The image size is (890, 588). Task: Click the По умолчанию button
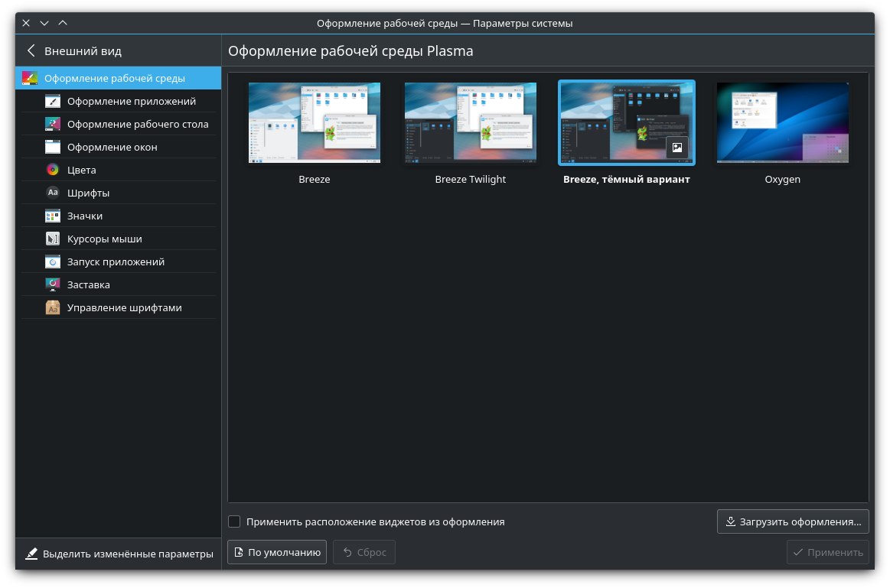pyautogui.click(x=277, y=552)
